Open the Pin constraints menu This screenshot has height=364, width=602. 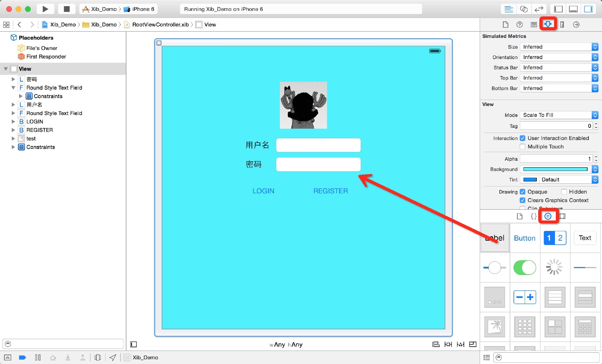click(x=448, y=344)
